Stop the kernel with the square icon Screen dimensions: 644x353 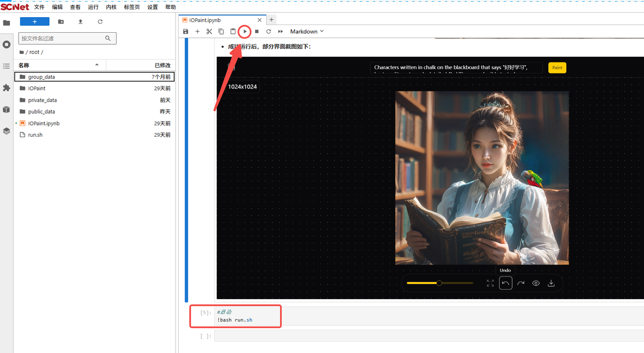257,32
